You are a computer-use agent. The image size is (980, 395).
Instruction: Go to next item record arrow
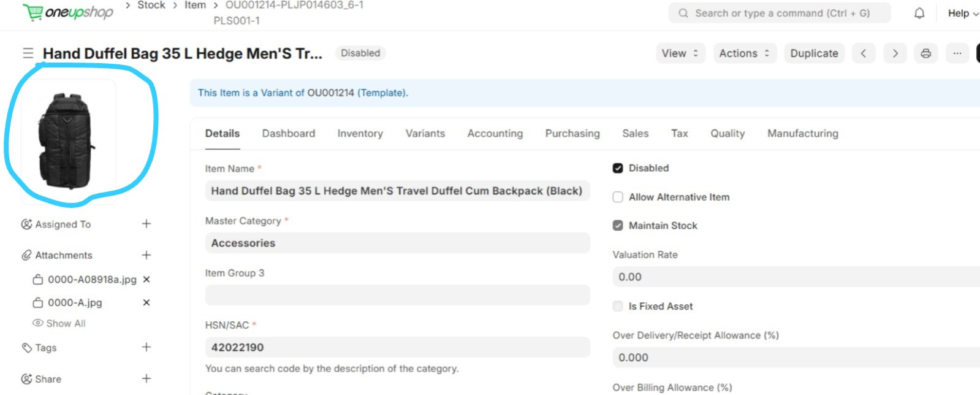click(895, 53)
